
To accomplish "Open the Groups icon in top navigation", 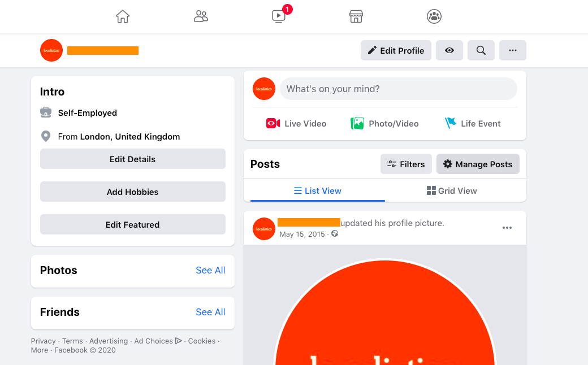I will click(434, 16).
